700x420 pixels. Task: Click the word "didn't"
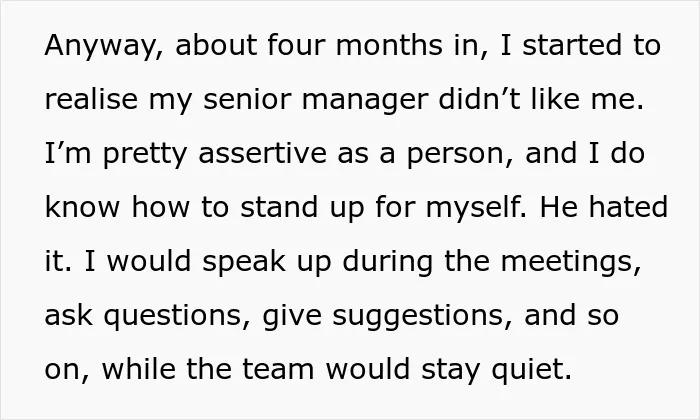(479, 99)
